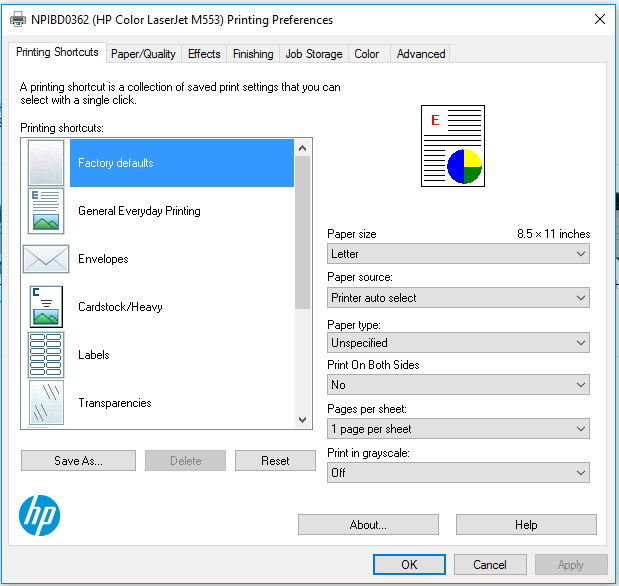Viewport: 619px width, 586px height.
Task: Click the Reset button
Action: tap(275, 461)
